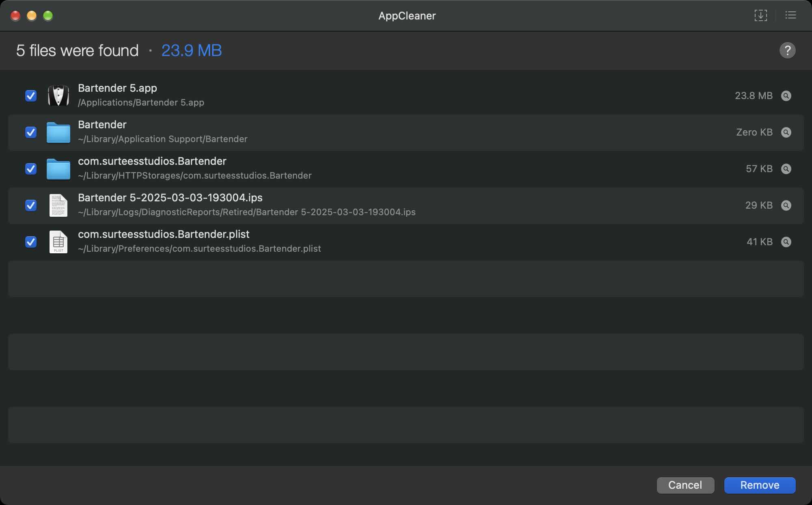Reveal the HTTPStorages folder with its magnifier icon
This screenshot has height=505, width=812.
[786, 169]
